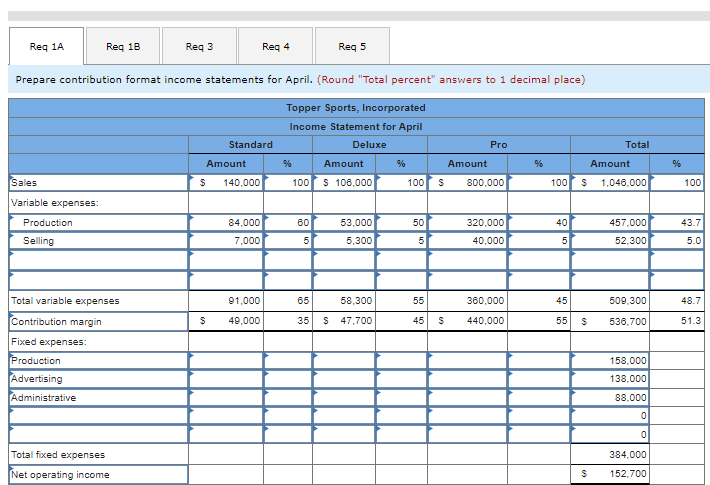Click the Standard Advertising amount field
Image resolution: width=710 pixels, height=485 pixels.
pyautogui.click(x=226, y=379)
